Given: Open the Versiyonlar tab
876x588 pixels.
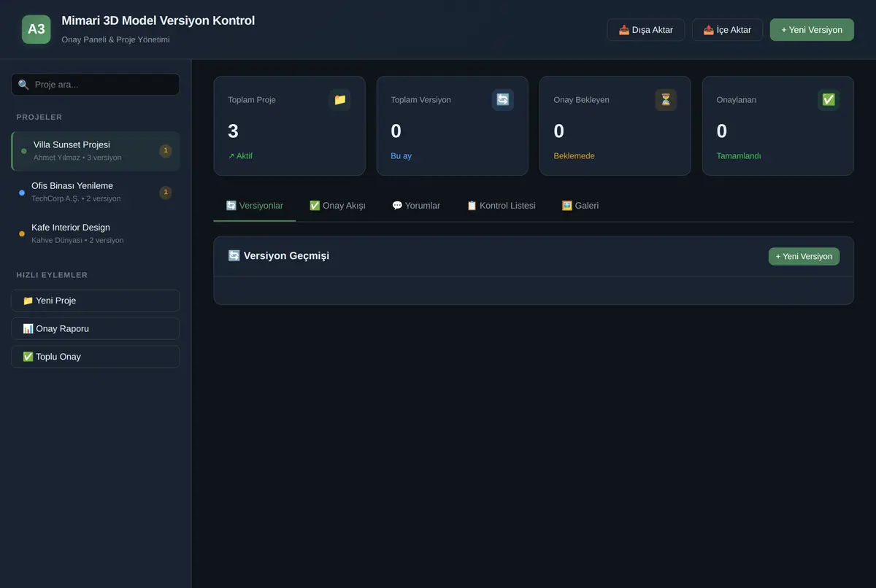Looking at the screenshot, I should [255, 206].
